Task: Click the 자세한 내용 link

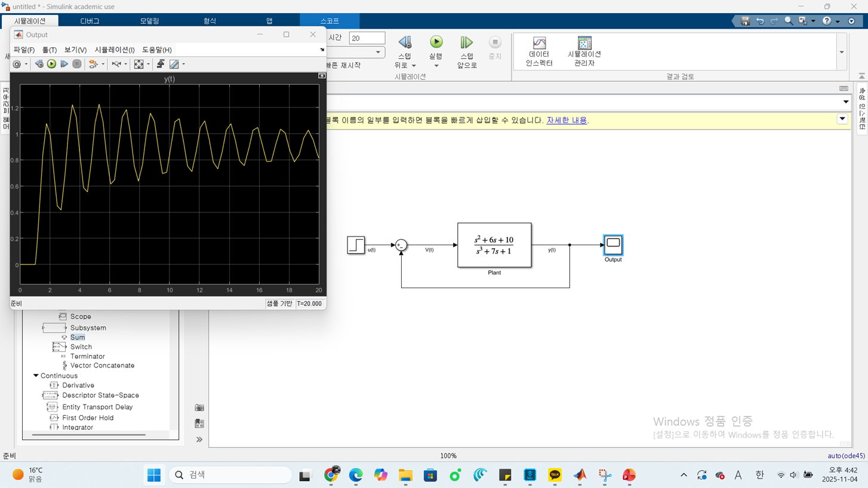Action: point(567,120)
